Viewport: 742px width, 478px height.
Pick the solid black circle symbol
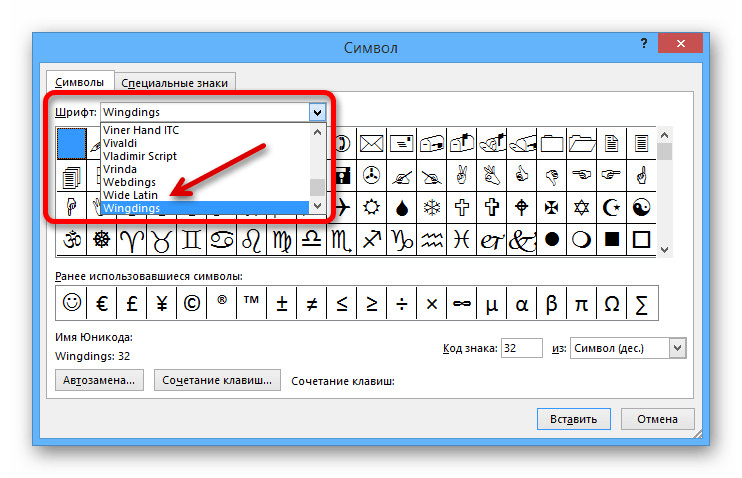tap(551, 240)
